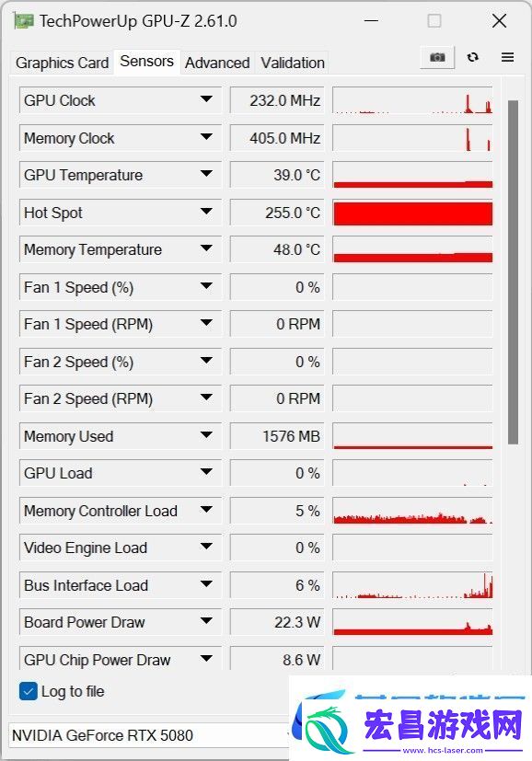Switch to the Advanced tab

click(x=217, y=63)
